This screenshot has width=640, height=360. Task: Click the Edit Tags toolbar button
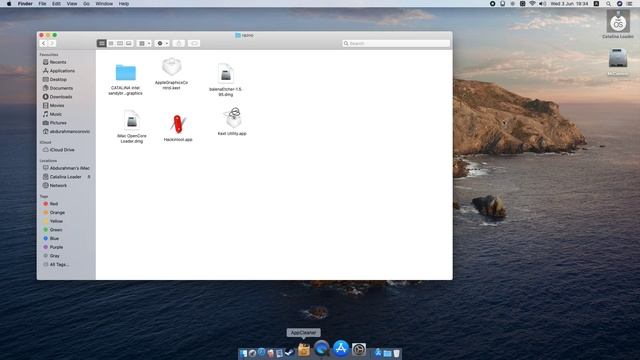tap(194, 43)
